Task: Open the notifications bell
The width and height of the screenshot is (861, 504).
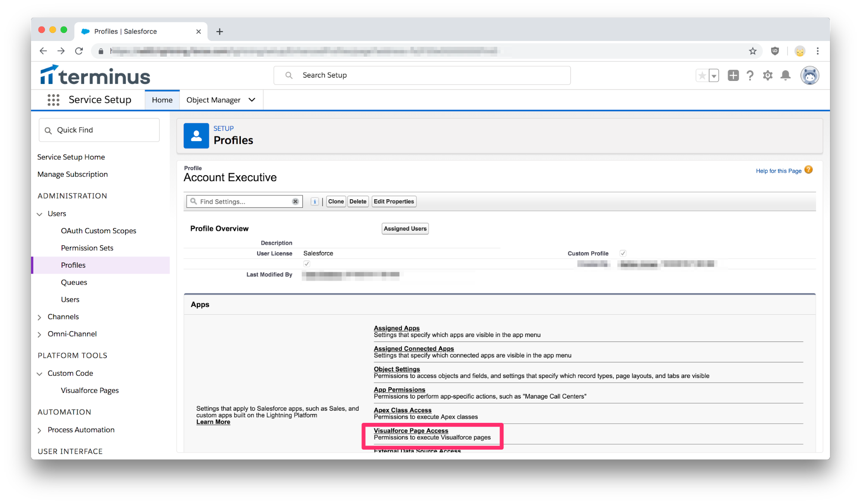Action: pos(786,75)
